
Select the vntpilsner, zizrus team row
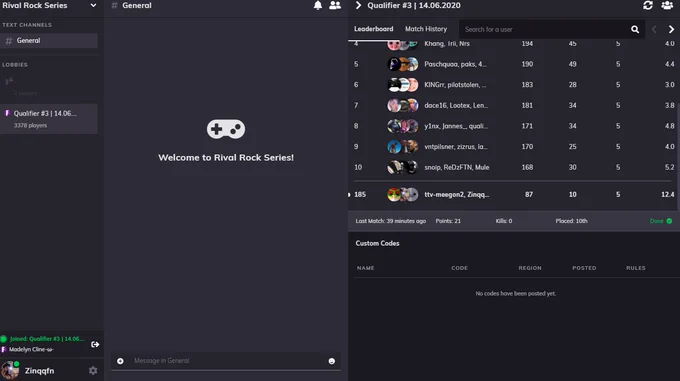pyautogui.click(x=514, y=147)
